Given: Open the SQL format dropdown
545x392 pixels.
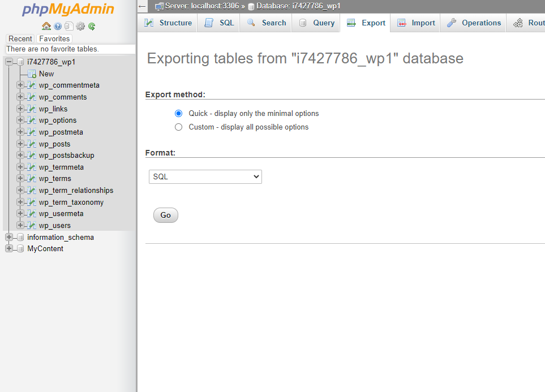Looking at the screenshot, I should (205, 176).
